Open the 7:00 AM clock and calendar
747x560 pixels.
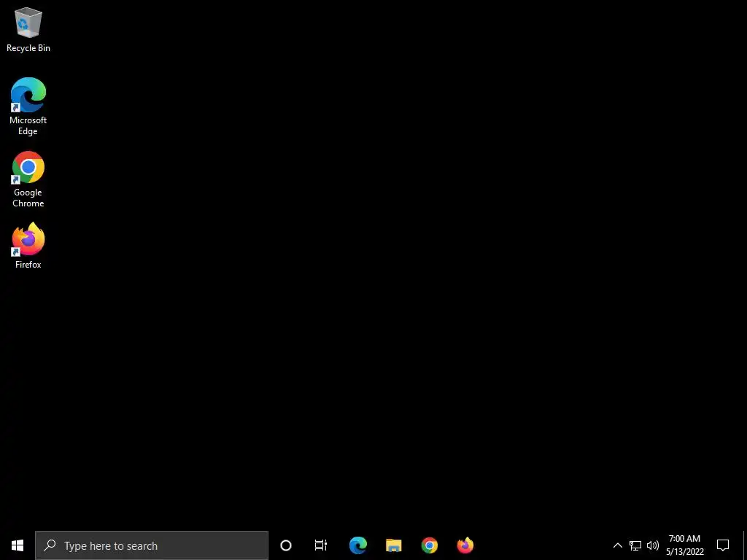pyautogui.click(x=684, y=545)
